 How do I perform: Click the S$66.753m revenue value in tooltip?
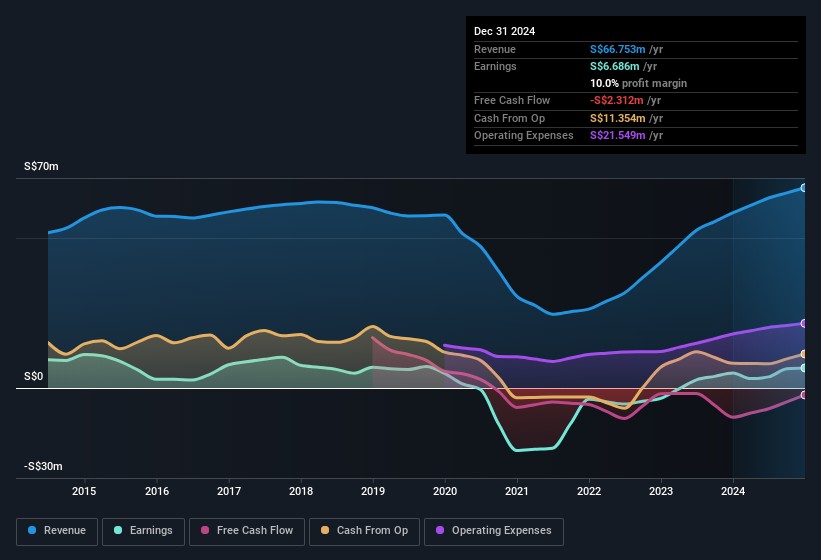(618, 49)
